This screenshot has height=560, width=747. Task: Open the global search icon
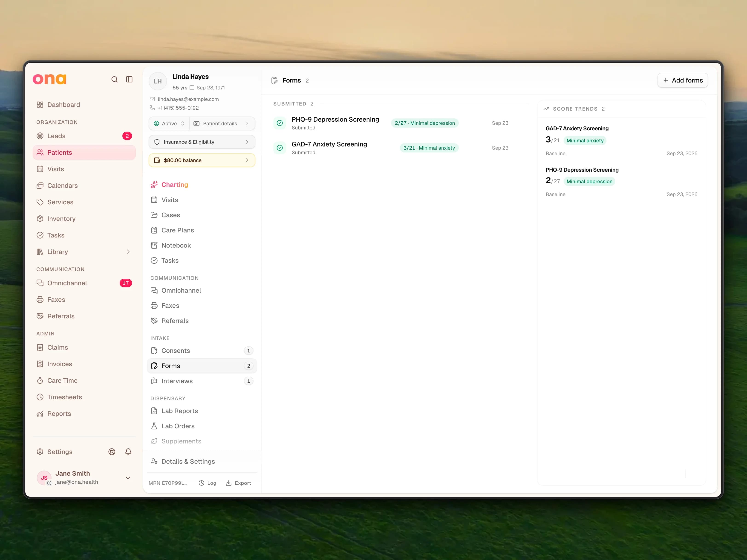[115, 79]
